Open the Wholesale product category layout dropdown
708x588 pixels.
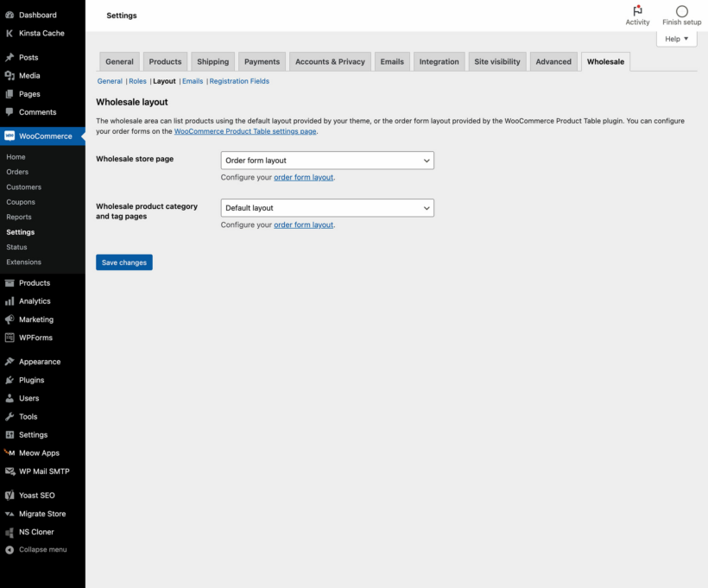[326, 207]
